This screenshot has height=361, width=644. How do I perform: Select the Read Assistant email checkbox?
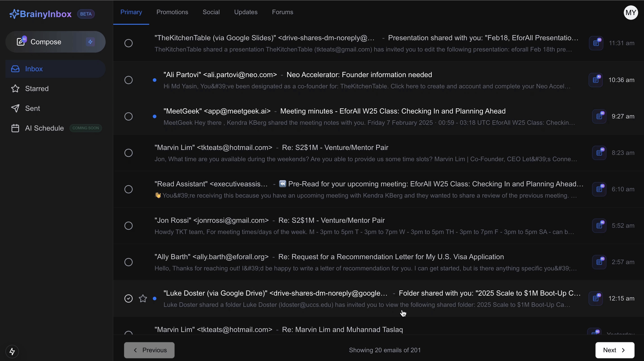[129, 189]
